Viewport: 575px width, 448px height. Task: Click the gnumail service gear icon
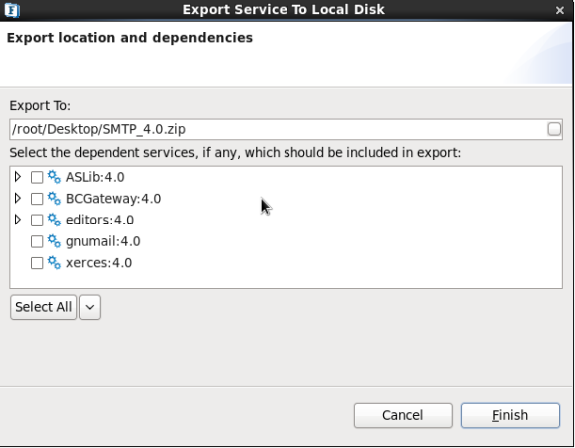[x=54, y=241]
